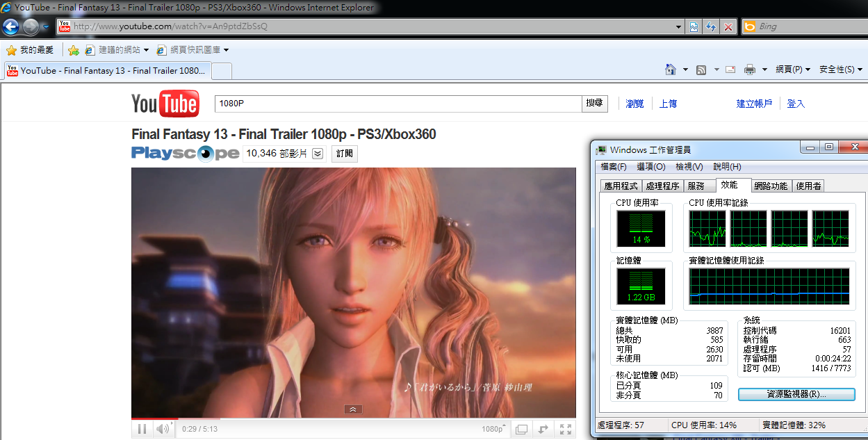Refresh the page in Internet Explorer
868x440 pixels.
click(711, 26)
